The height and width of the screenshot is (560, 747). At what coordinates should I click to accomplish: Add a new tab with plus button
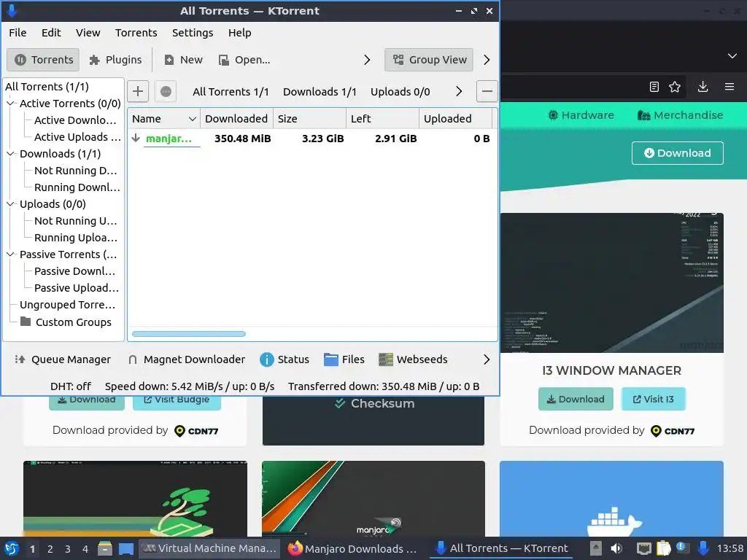click(x=138, y=91)
